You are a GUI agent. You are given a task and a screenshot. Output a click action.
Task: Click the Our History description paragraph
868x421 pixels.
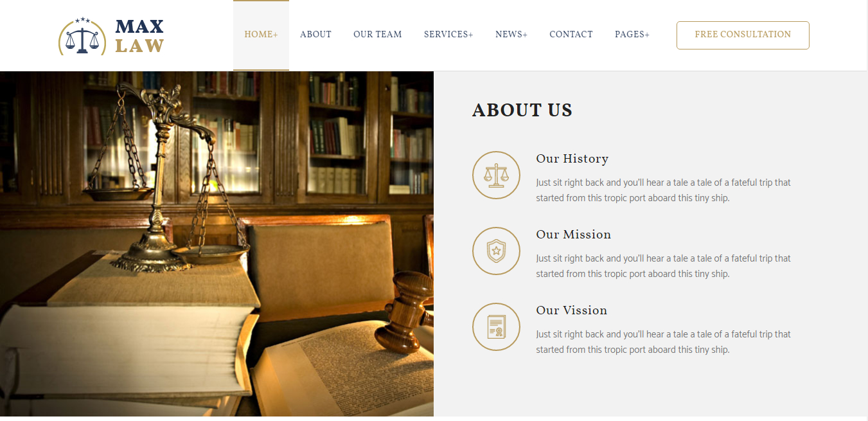664,190
